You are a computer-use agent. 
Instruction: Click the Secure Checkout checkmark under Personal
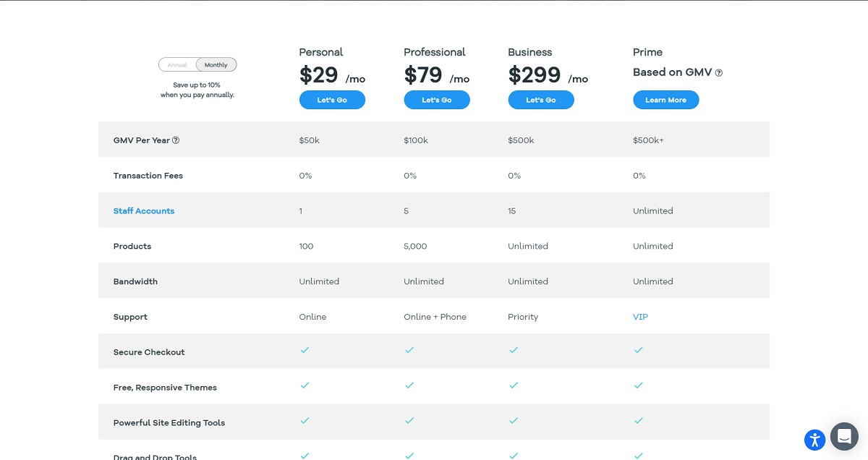[305, 350]
